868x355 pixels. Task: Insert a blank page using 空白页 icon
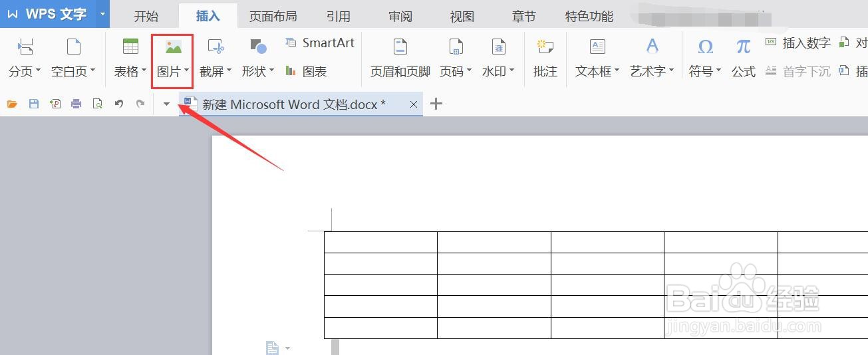click(x=73, y=47)
